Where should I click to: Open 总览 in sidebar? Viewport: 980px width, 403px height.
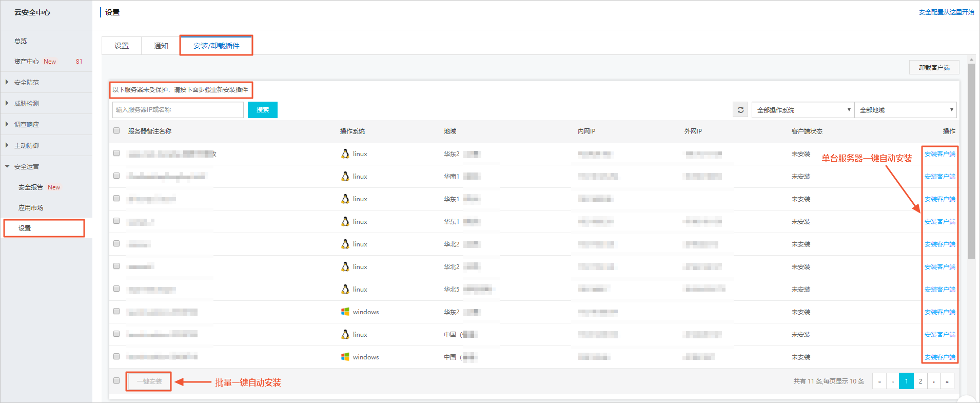point(21,41)
